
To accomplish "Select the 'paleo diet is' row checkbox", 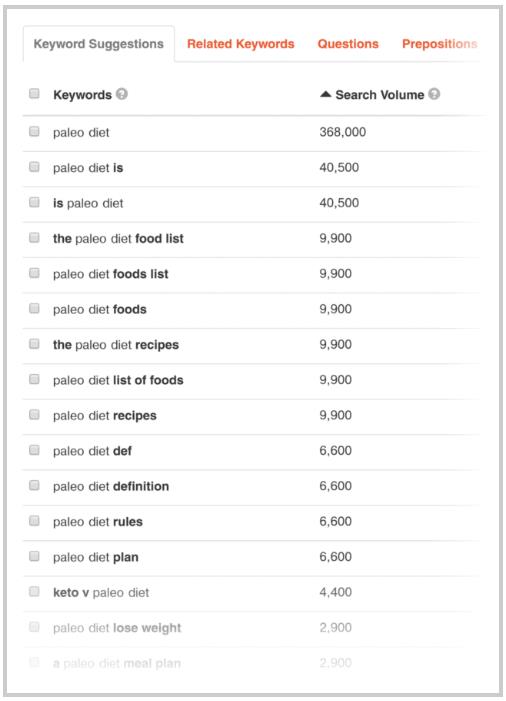I will [34, 167].
